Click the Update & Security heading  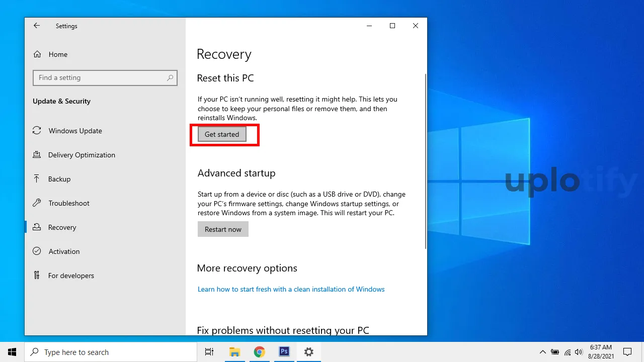61,101
